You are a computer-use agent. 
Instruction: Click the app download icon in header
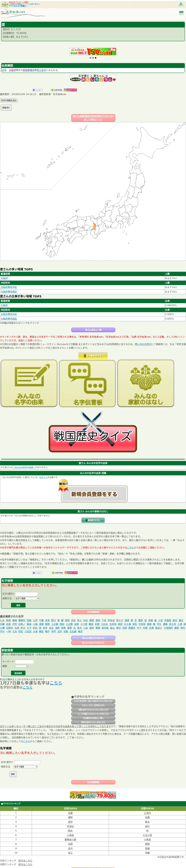point(181,4)
